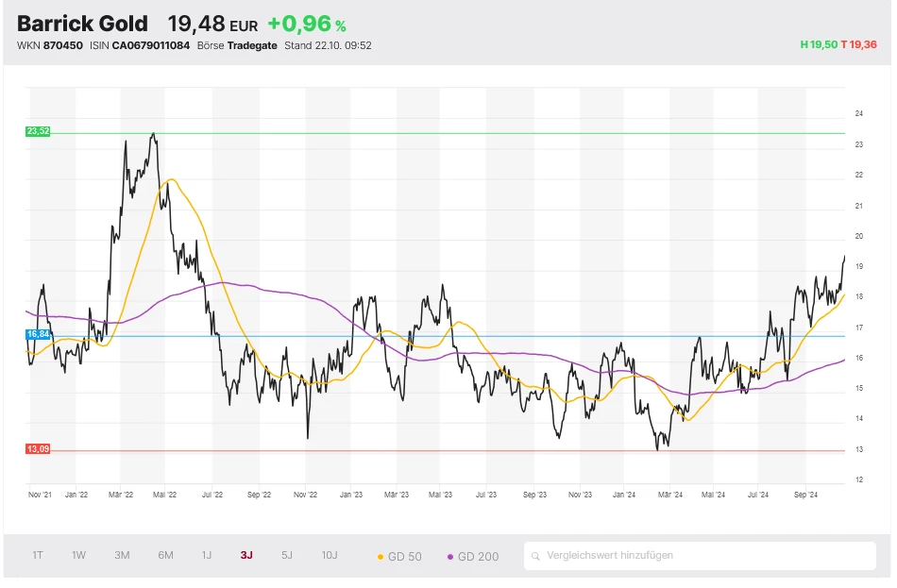Image resolution: width=897 pixels, height=588 pixels.
Task: Select the 1J period button
Action: coord(206,556)
